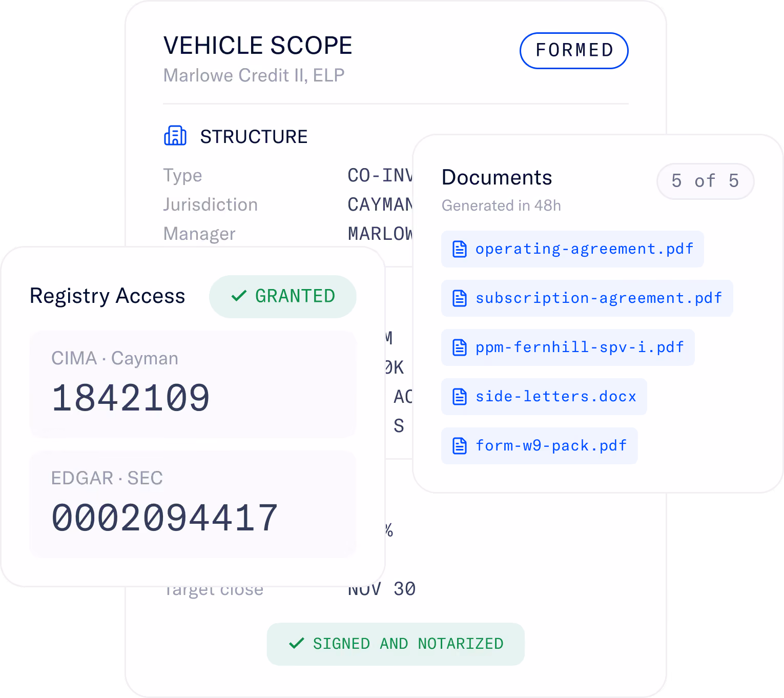Viewport: 784px width, 698px height.
Task: Click the file icon on form-w9-pack.pdf
Action: point(460,446)
